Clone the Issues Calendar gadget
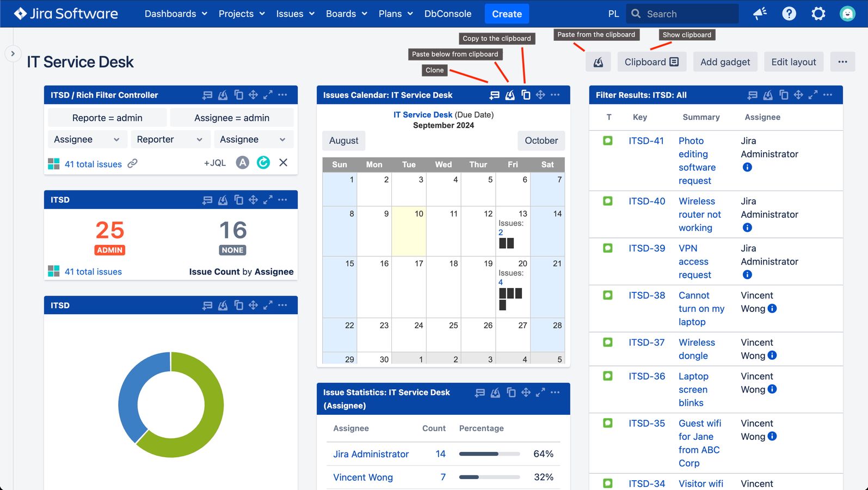868x490 pixels. [x=494, y=95]
